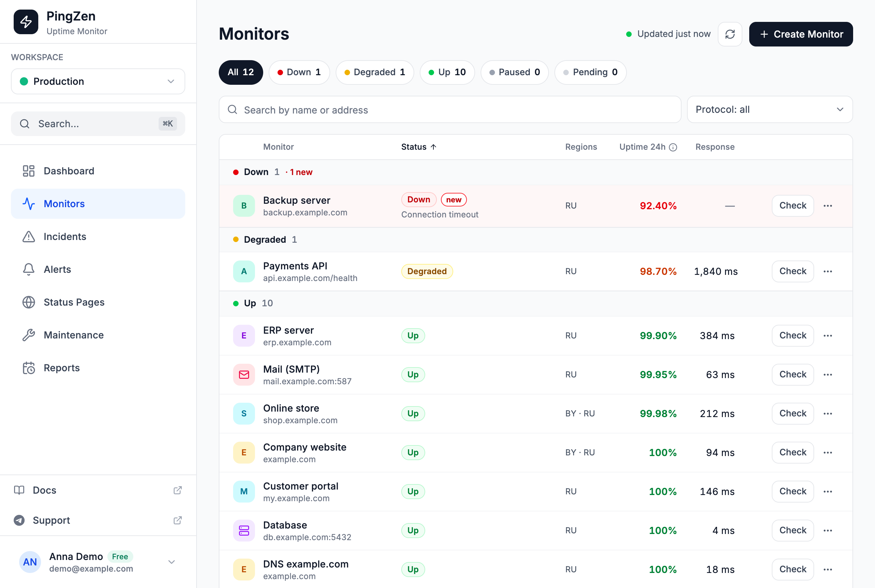
Task: Sort by the Status column header
Action: point(419,147)
